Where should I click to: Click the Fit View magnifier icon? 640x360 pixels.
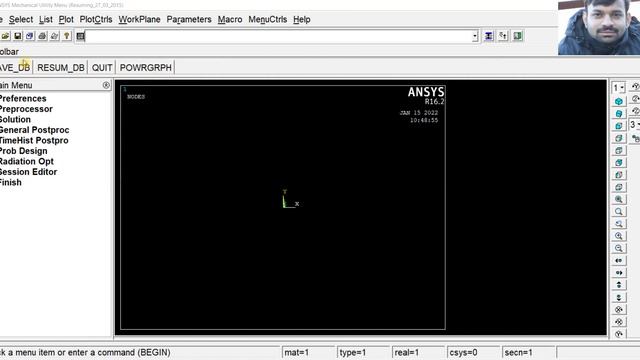[619, 199]
